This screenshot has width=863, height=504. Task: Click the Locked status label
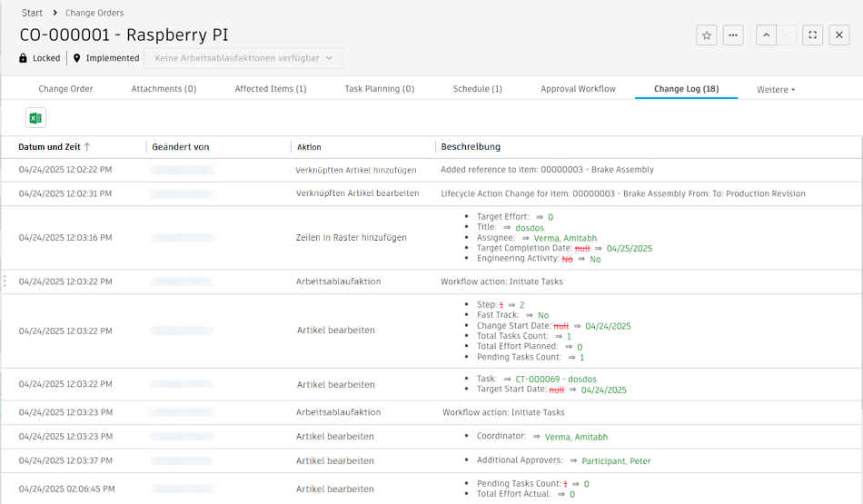[46, 58]
